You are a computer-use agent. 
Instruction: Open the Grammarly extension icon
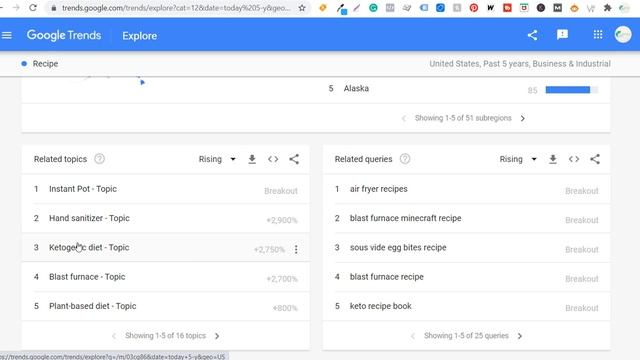click(x=373, y=8)
